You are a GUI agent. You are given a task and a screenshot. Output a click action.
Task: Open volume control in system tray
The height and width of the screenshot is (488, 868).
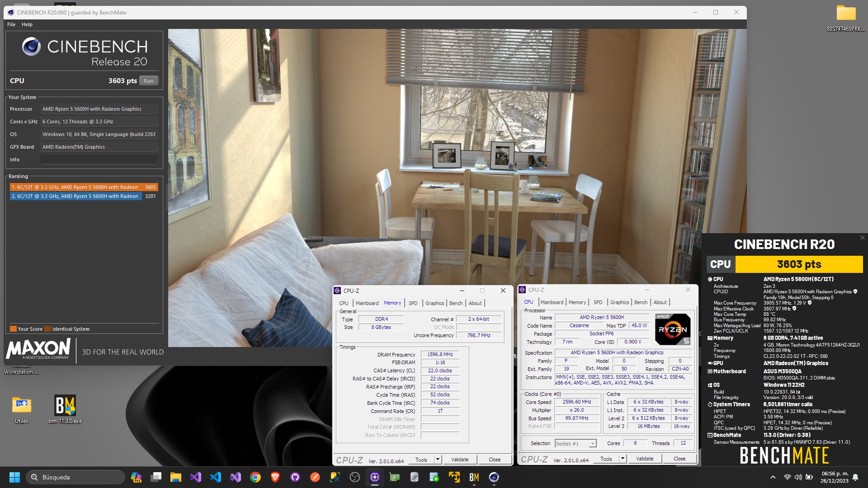point(798,477)
